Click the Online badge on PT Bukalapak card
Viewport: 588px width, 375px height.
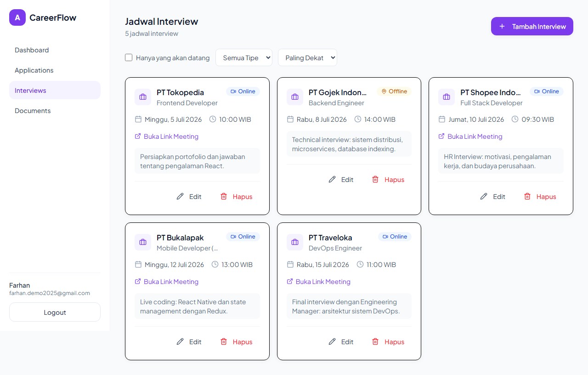click(243, 237)
